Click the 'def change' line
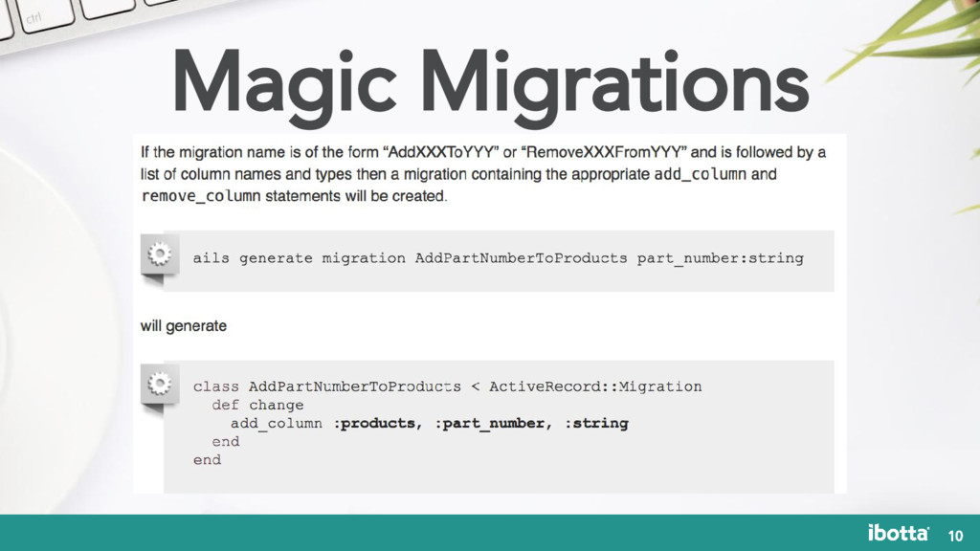 [x=257, y=405]
